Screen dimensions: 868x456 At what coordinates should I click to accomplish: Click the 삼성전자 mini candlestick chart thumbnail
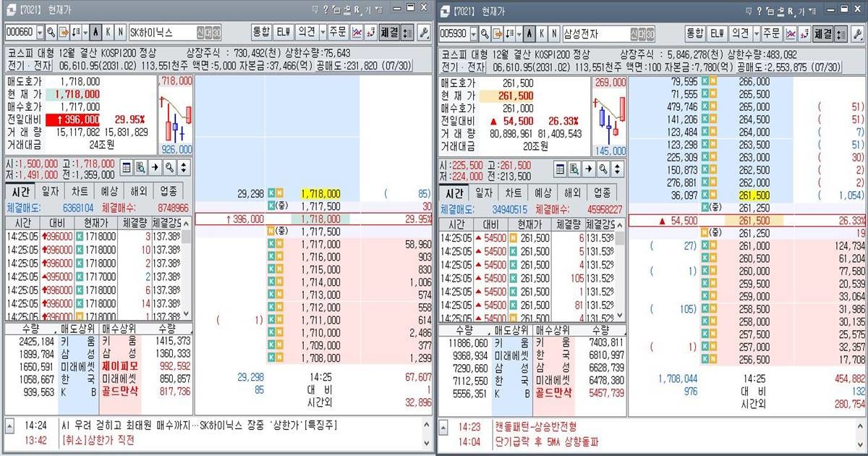pyautogui.click(x=610, y=116)
